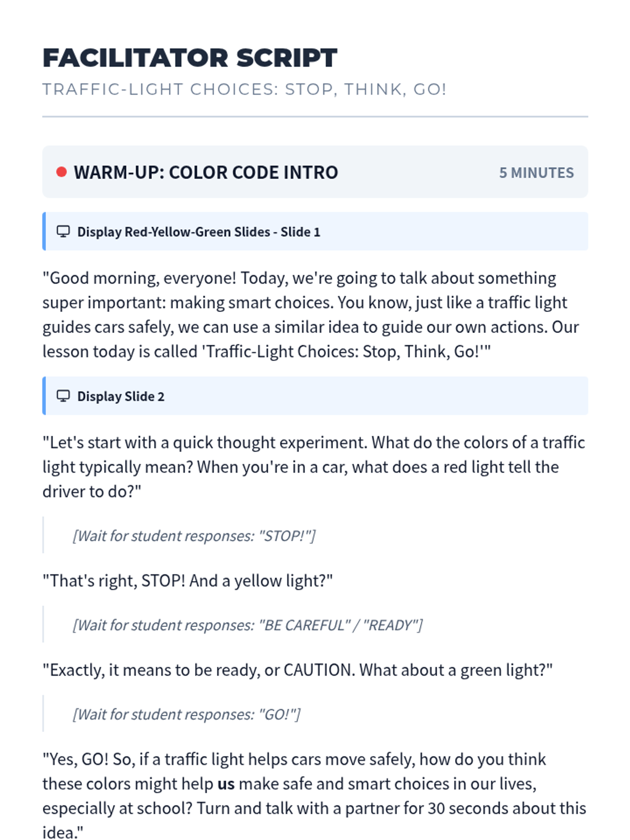This screenshot has height=840, width=630.
Task: Click the wait for STOP! response note
Action: (x=194, y=536)
